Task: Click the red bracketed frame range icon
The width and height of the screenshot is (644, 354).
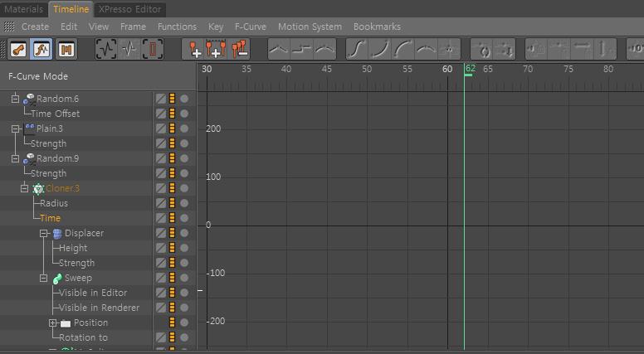Action: click(x=153, y=50)
